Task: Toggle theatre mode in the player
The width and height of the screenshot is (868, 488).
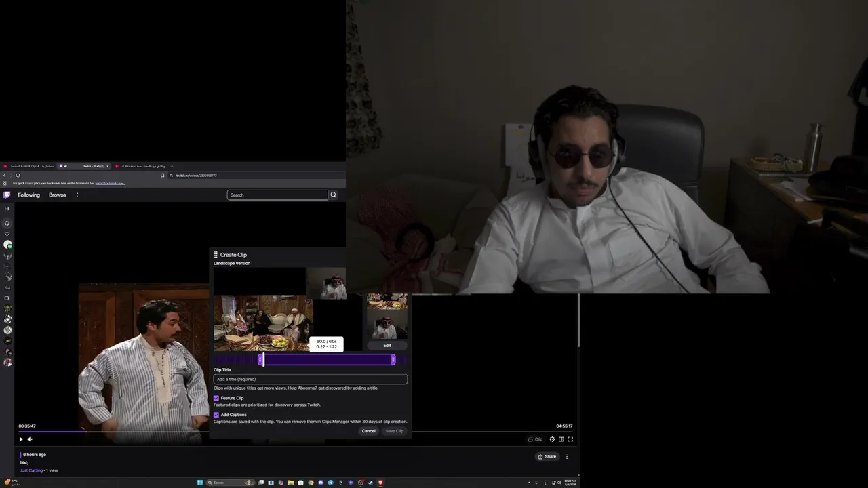Action: click(561, 439)
